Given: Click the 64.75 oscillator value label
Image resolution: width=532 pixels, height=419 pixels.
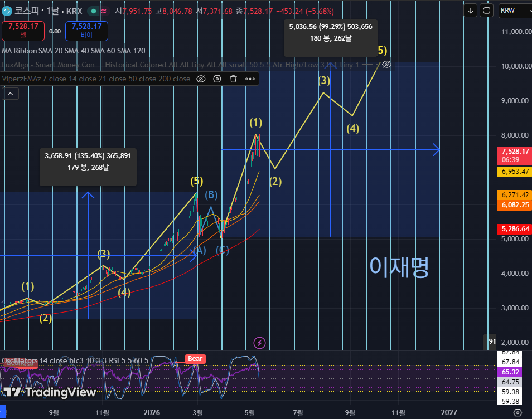Looking at the screenshot, I should 510,382.
